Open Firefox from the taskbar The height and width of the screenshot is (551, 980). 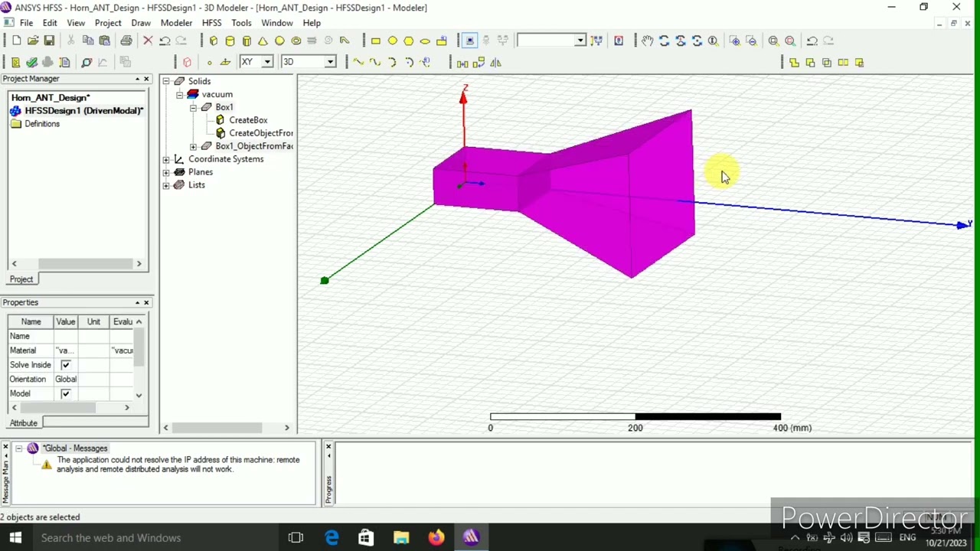point(436,538)
